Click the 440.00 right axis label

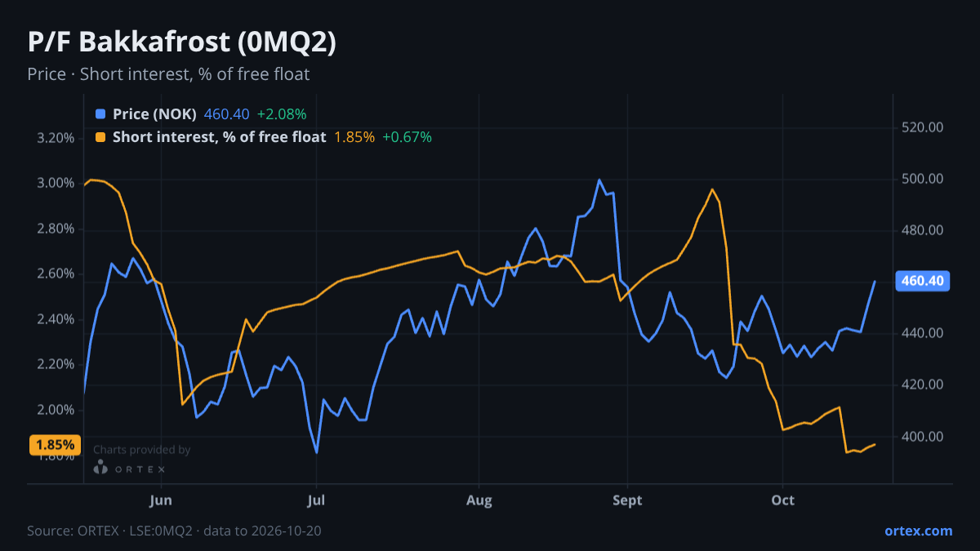[923, 333]
